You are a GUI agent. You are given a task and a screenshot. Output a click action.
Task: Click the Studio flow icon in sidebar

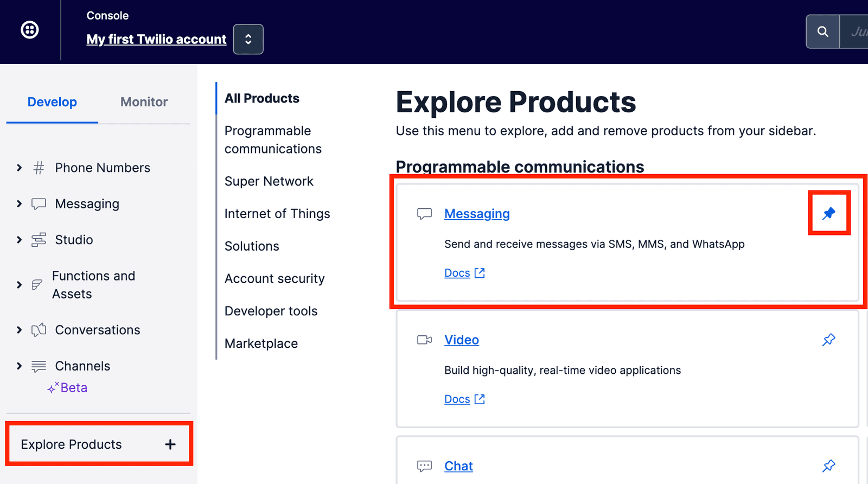(x=39, y=240)
